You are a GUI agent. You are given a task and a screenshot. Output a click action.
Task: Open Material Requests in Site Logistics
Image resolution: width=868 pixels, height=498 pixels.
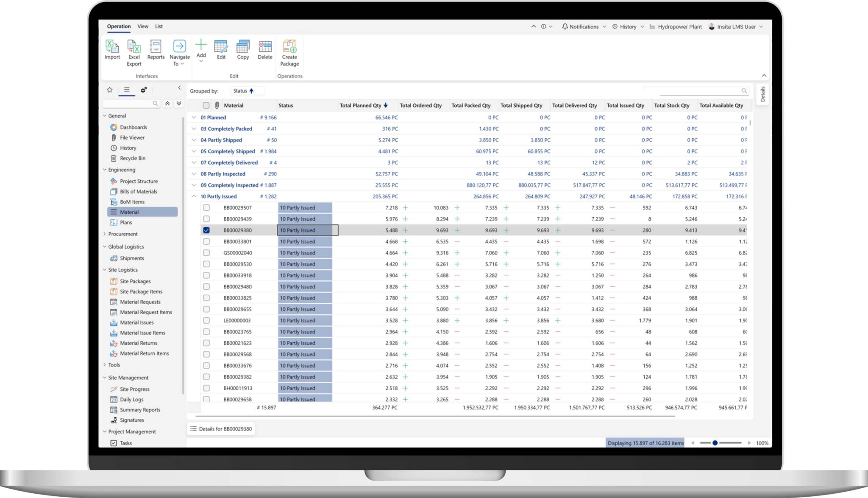pyautogui.click(x=140, y=302)
